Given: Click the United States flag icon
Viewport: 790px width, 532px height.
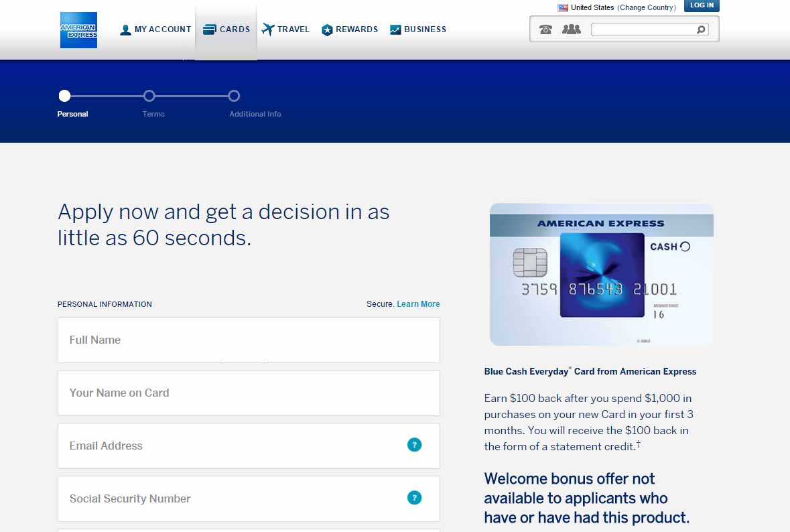Looking at the screenshot, I should click(x=563, y=7).
